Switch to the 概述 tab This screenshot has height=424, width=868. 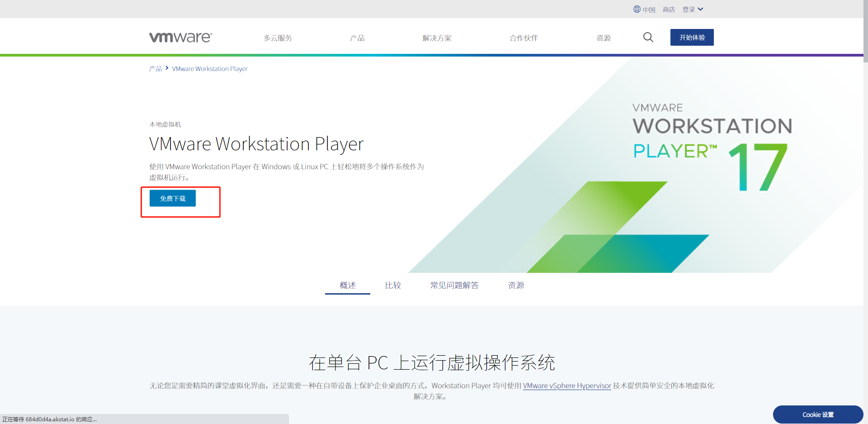[348, 286]
